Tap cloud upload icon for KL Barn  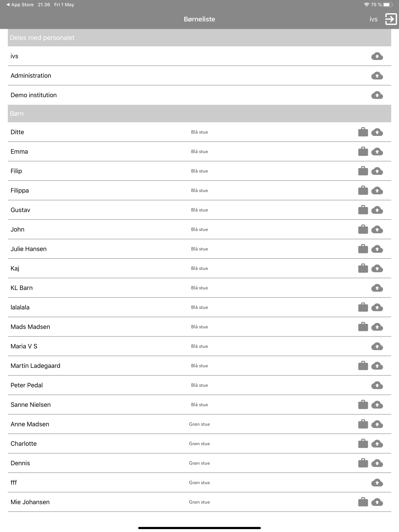click(377, 288)
